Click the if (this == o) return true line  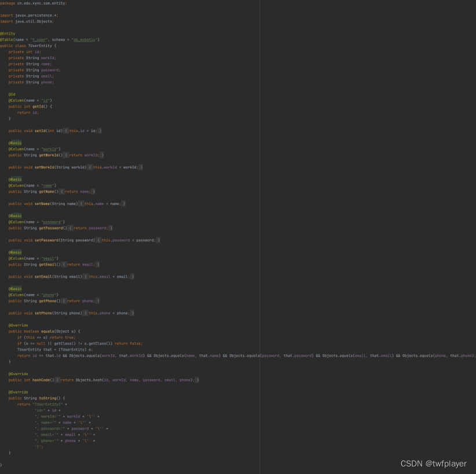point(46,337)
